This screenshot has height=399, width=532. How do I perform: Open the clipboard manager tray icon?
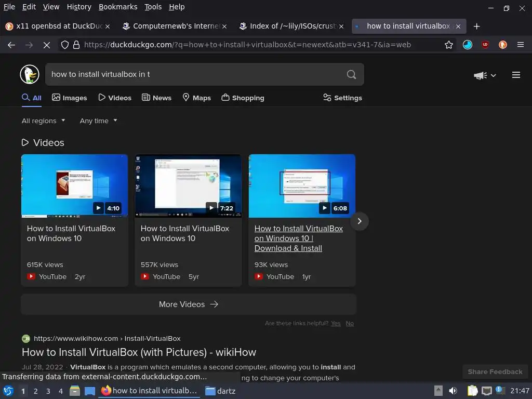pyautogui.click(x=472, y=391)
